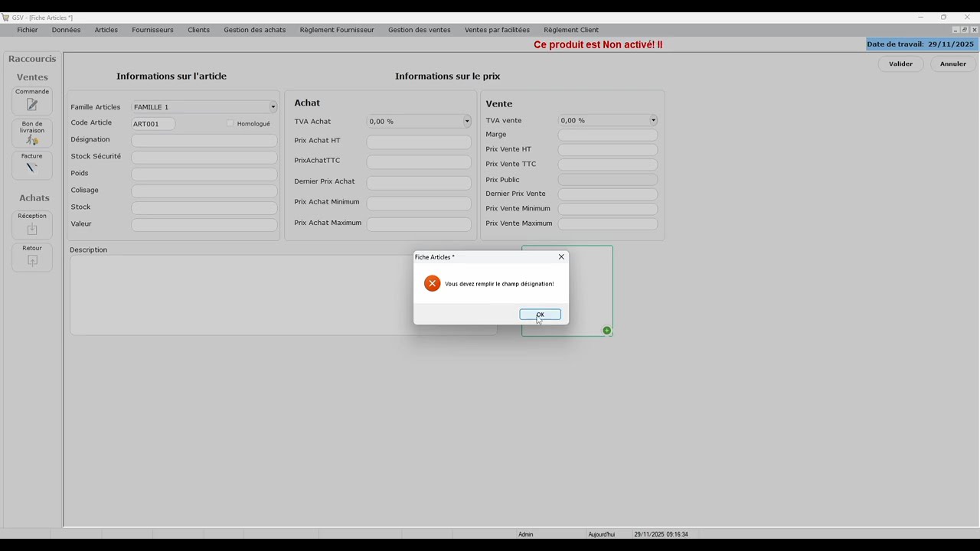The height and width of the screenshot is (551, 980).
Task: Click the Annuler button
Action: [953, 64]
